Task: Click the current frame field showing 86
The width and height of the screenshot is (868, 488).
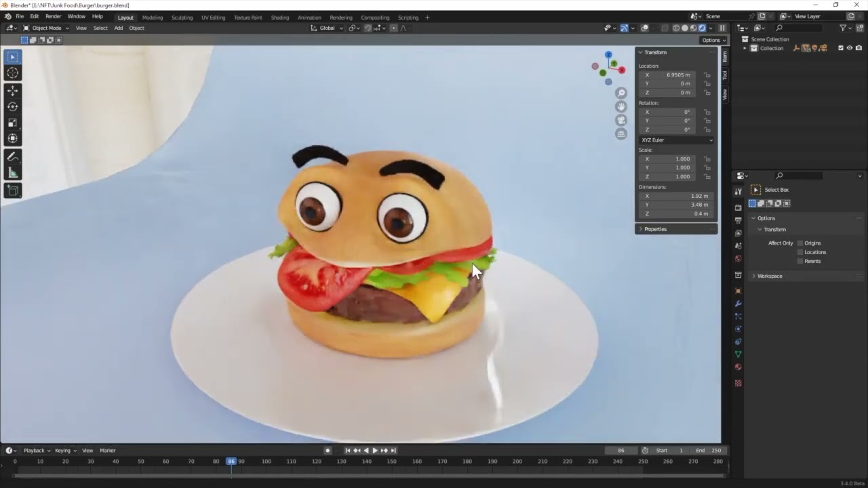Action: click(x=620, y=450)
